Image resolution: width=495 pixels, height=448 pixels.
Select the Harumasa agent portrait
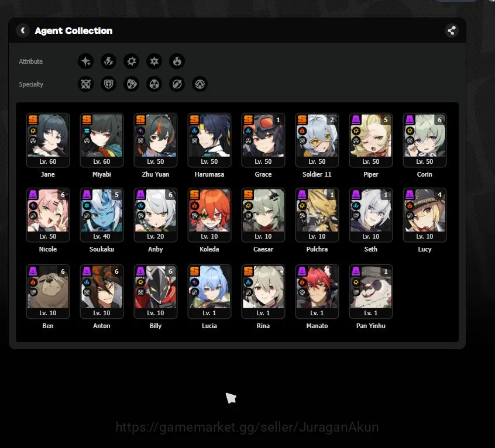[209, 140]
